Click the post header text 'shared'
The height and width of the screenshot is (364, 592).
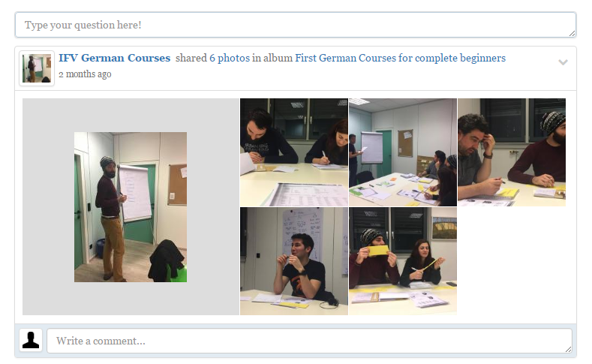[191, 58]
